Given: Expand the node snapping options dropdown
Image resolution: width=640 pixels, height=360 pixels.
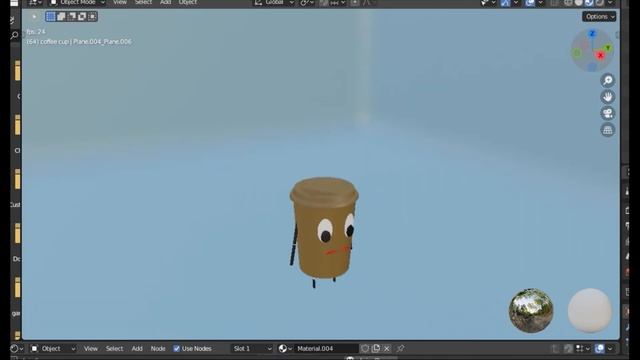Looking at the screenshot, I should pos(582,349).
